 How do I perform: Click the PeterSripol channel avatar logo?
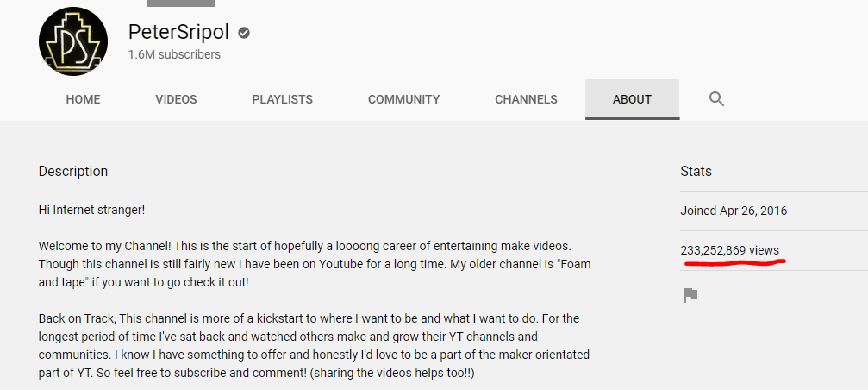73,41
